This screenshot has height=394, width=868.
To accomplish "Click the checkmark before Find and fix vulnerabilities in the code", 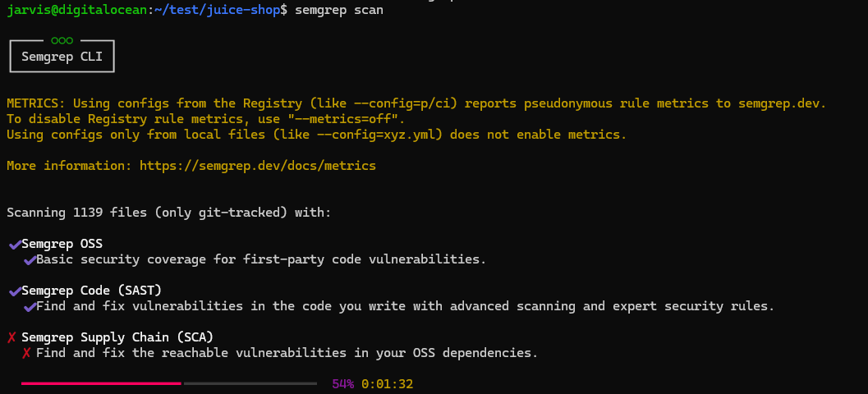I will (x=30, y=306).
